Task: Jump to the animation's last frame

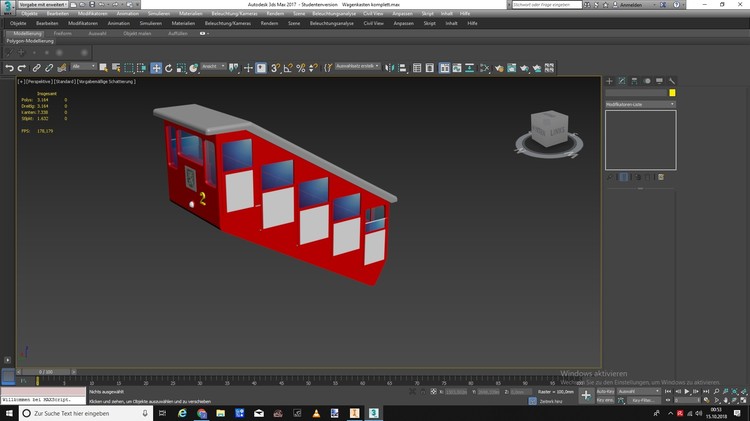Action: click(706, 391)
